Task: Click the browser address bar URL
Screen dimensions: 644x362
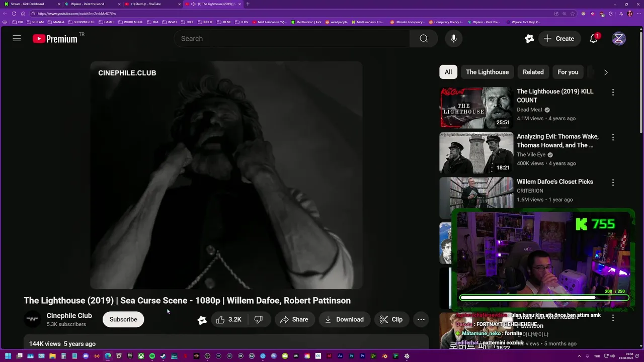Action: click(x=76, y=14)
